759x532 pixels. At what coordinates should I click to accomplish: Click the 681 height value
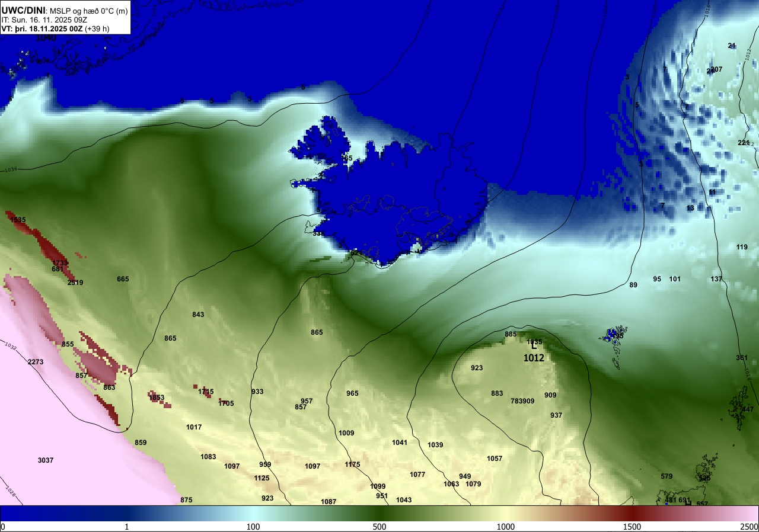[58, 269]
